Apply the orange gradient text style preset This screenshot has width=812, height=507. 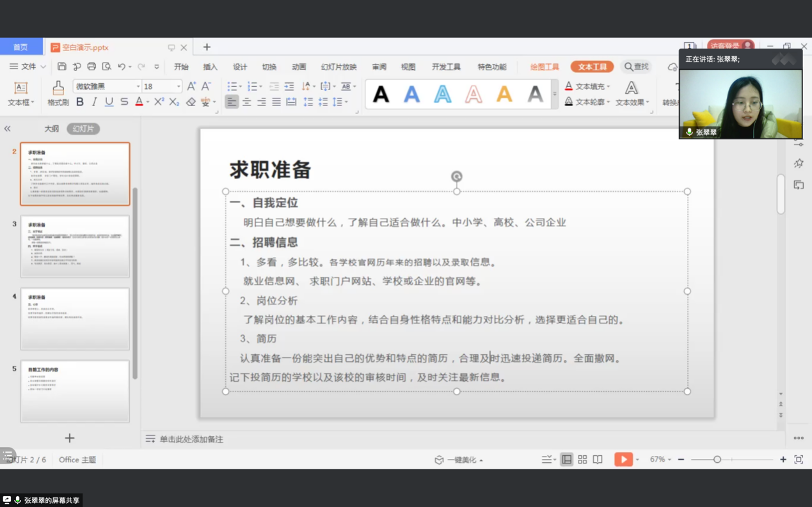coord(504,95)
